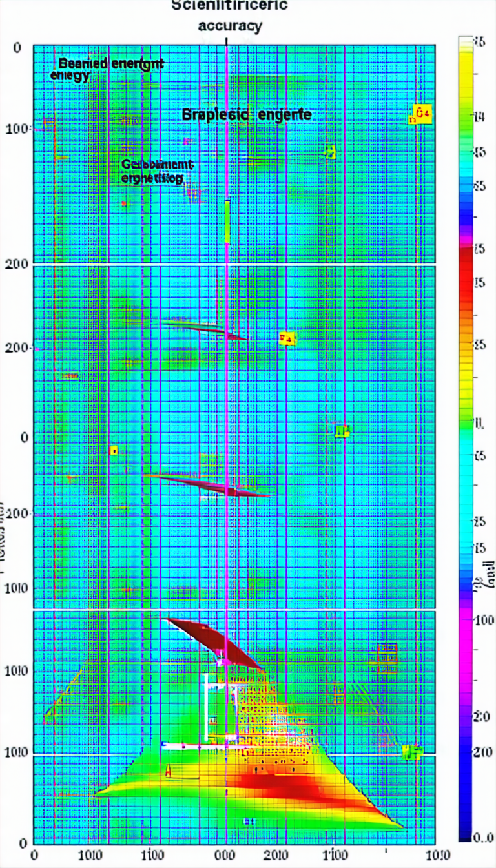Click the "accuracy" title text
The image size is (496, 868).
coord(231,26)
